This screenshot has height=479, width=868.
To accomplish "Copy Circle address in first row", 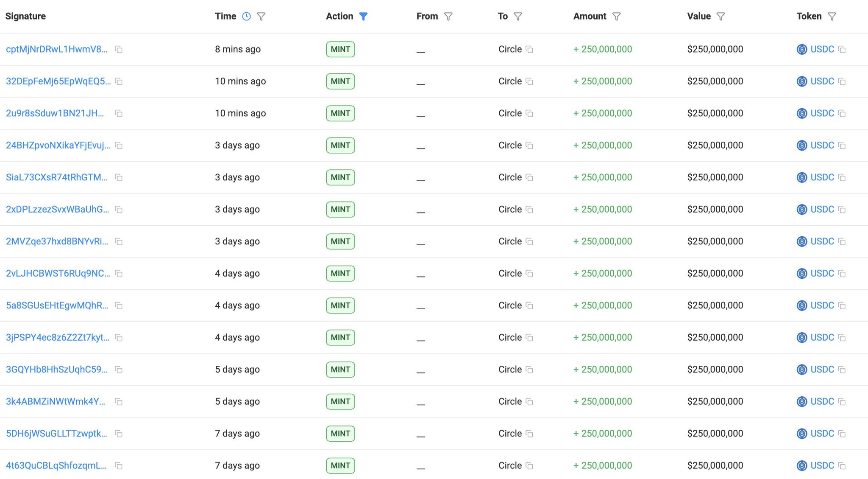I will pyautogui.click(x=529, y=50).
